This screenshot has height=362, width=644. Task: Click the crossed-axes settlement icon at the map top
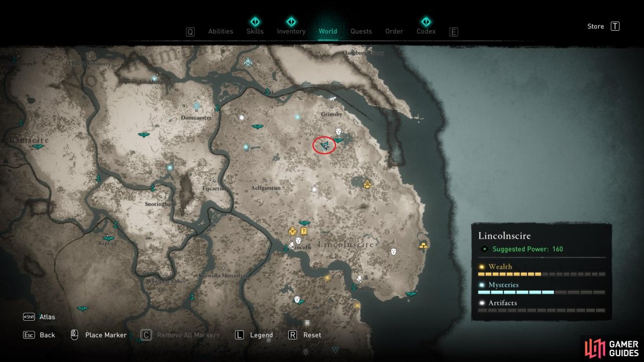(248, 62)
